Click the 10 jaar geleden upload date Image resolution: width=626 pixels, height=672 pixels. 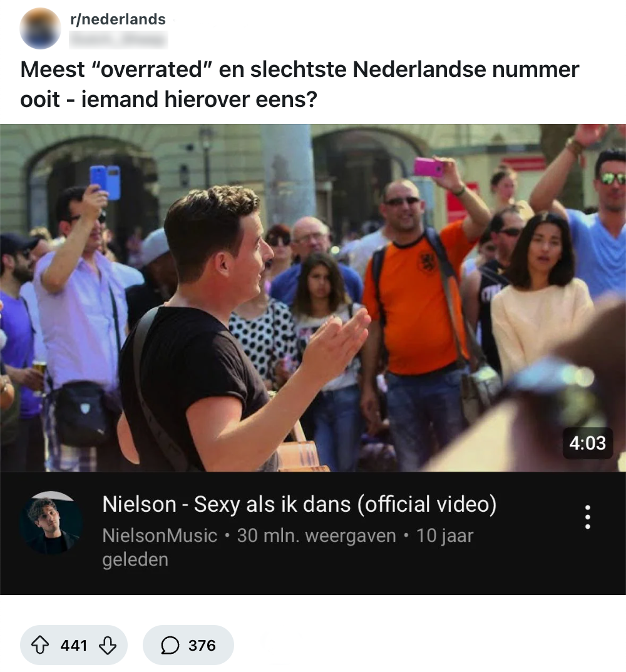point(288,547)
